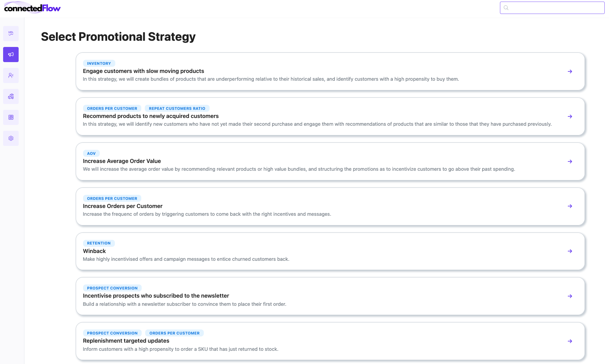Click the INVENTORY tag
609x364 pixels.
[99, 64]
